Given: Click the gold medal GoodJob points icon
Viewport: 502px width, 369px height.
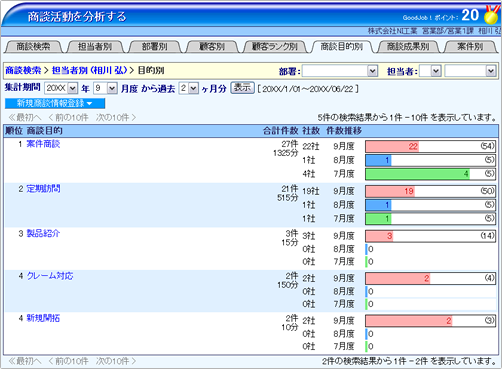Looking at the screenshot, I should (x=491, y=15).
